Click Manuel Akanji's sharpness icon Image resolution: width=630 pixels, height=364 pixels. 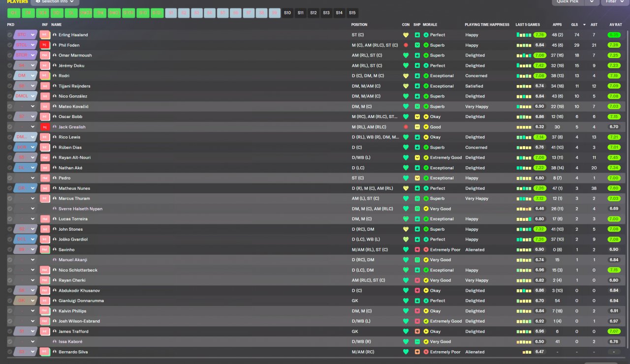click(417, 260)
